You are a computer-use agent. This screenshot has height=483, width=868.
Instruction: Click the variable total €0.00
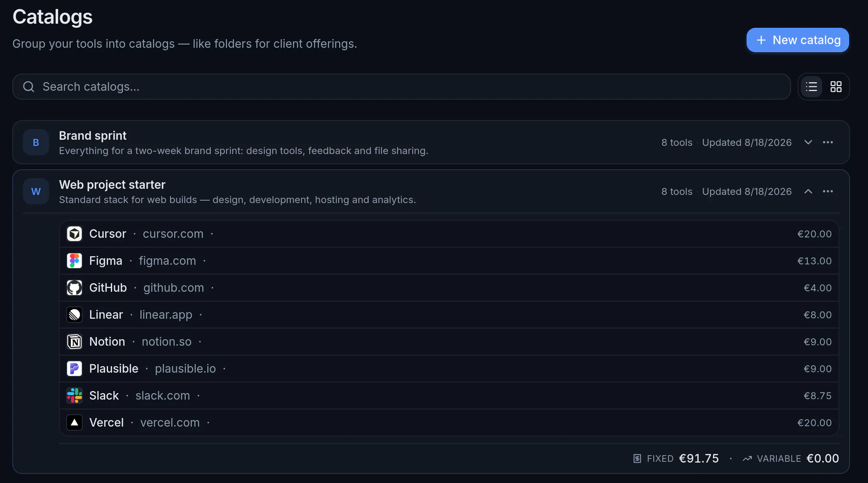click(823, 458)
